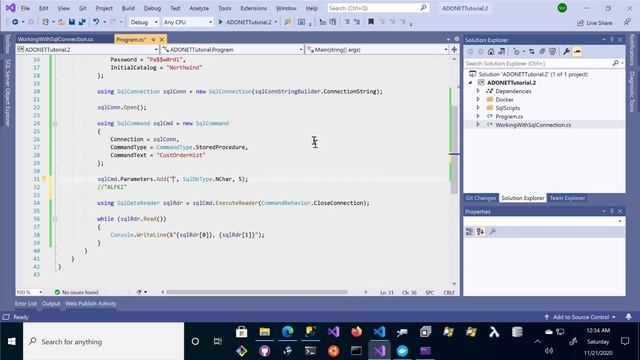Click the search magnifier in Solution Explorer
The image size is (640, 360).
pos(615,63)
